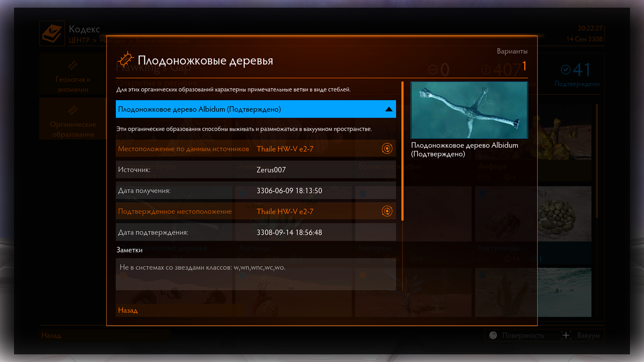Click the notes text field
Screen dimensions: 644x362
(256, 274)
